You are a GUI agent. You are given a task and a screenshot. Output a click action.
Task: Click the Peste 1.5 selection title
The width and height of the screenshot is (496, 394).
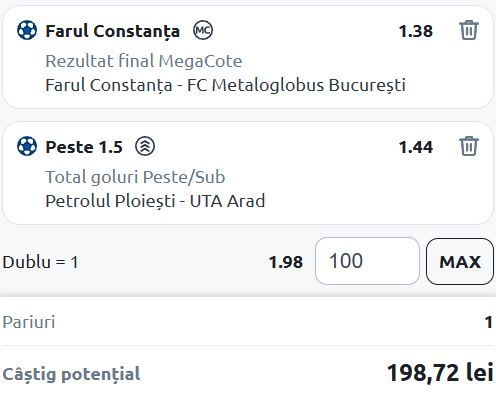coord(84,147)
